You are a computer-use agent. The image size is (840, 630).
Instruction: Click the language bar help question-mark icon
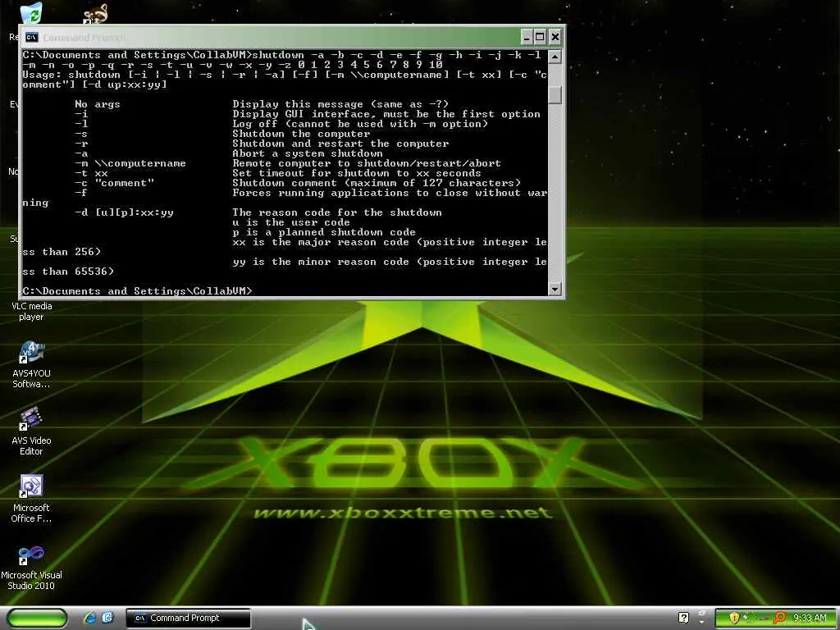[x=683, y=618]
